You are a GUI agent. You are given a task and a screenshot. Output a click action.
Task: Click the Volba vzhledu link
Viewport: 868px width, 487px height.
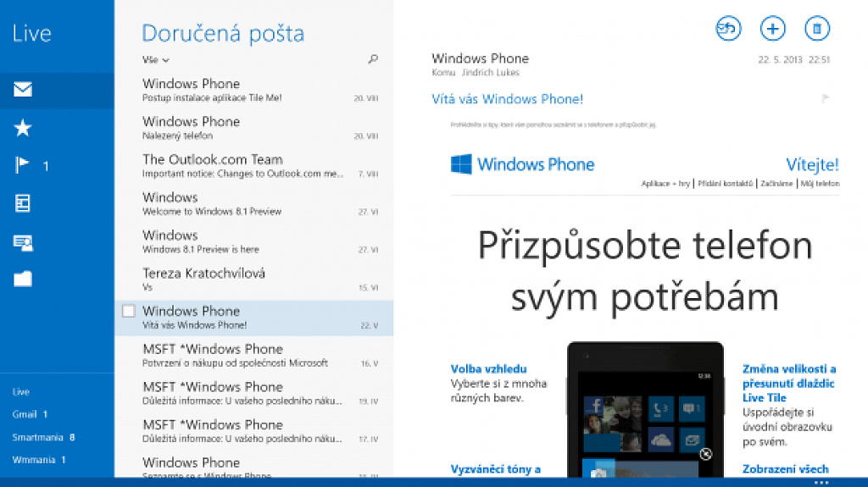pos(489,369)
